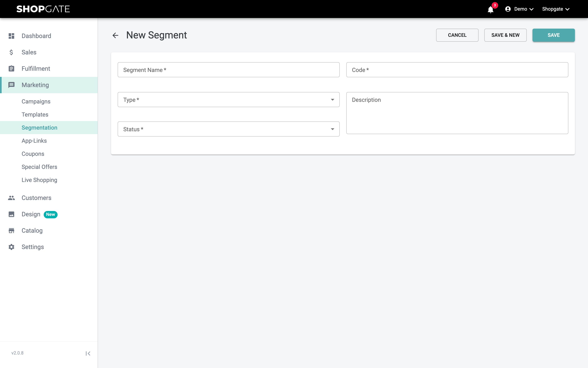Click into the Description text area

click(x=457, y=113)
